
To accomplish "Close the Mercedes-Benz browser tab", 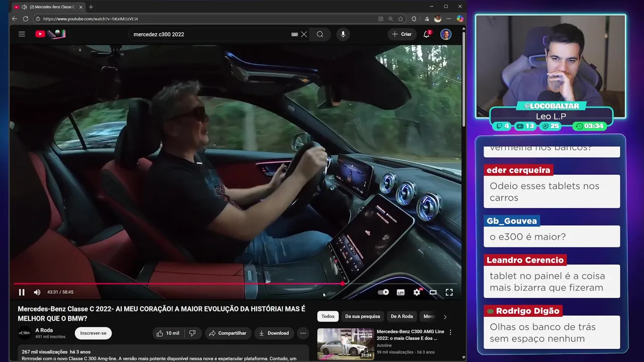I will click(x=80, y=7).
